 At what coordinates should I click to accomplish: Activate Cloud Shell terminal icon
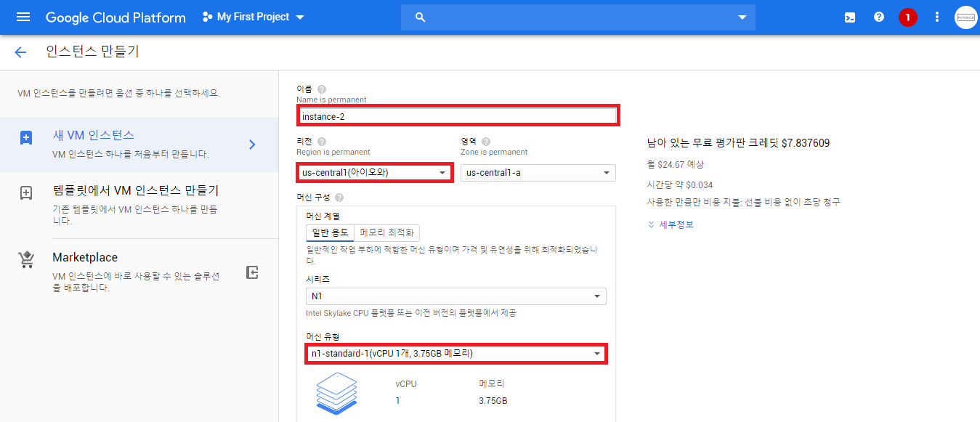[849, 17]
